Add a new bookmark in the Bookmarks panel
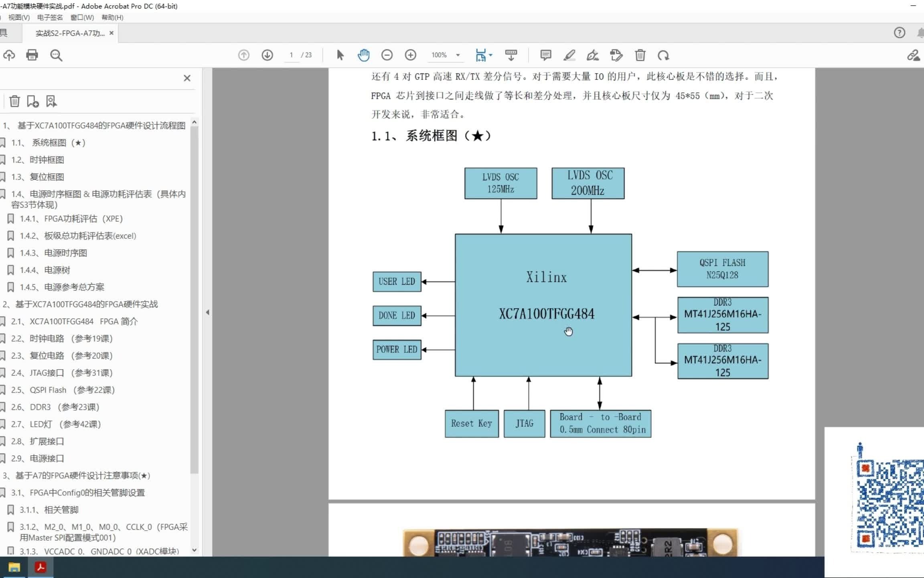 pos(32,101)
